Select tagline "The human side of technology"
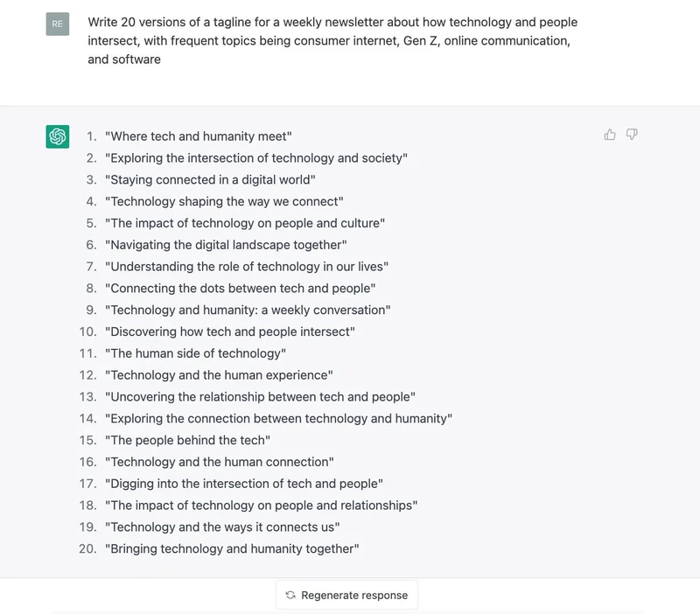Screen dimensions: 700x614 pos(195,353)
